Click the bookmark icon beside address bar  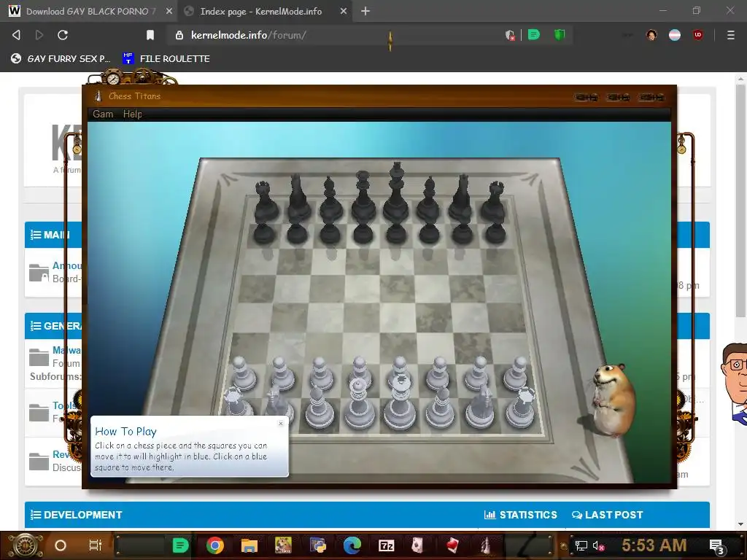[x=150, y=35]
